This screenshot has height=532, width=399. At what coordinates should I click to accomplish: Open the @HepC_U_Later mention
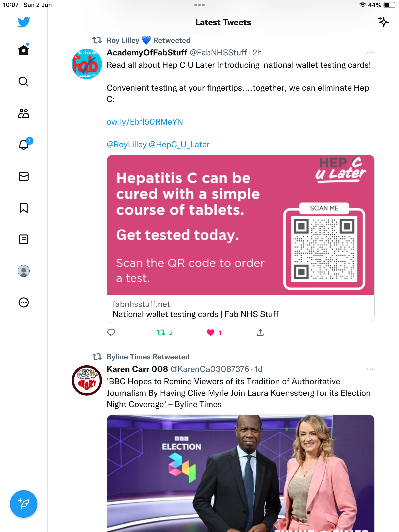click(179, 145)
